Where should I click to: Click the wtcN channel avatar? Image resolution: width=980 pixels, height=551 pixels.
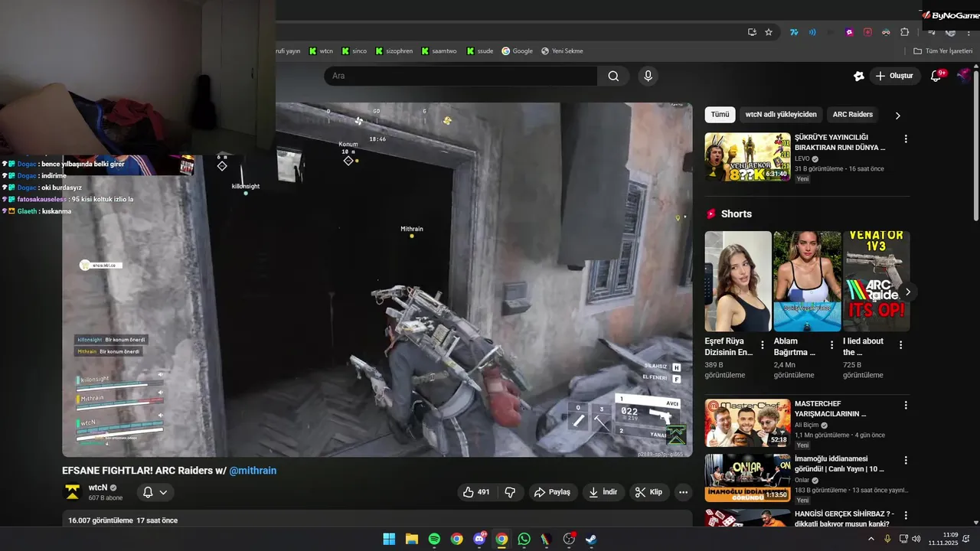point(73,492)
